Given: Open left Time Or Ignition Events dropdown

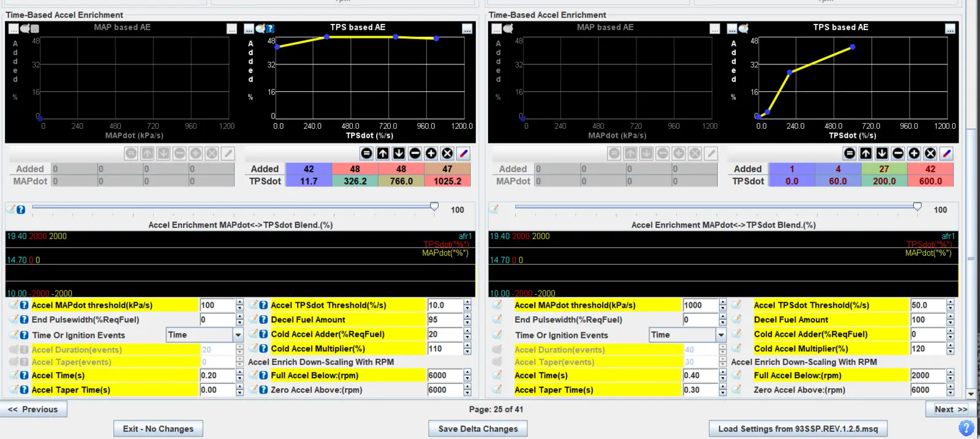Looking at the screenshot, I should (x=238, y=335).
